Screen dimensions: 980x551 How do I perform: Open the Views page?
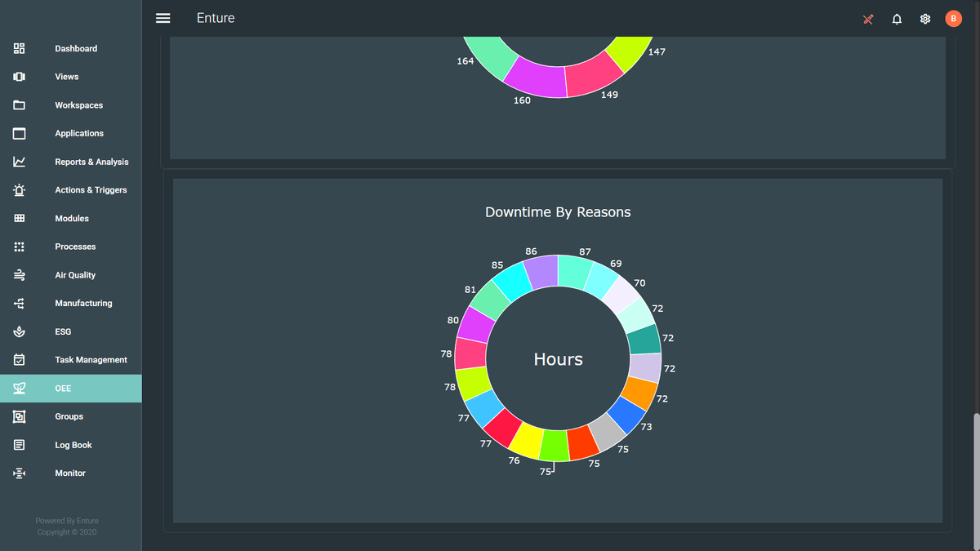(x=19, y=77)
